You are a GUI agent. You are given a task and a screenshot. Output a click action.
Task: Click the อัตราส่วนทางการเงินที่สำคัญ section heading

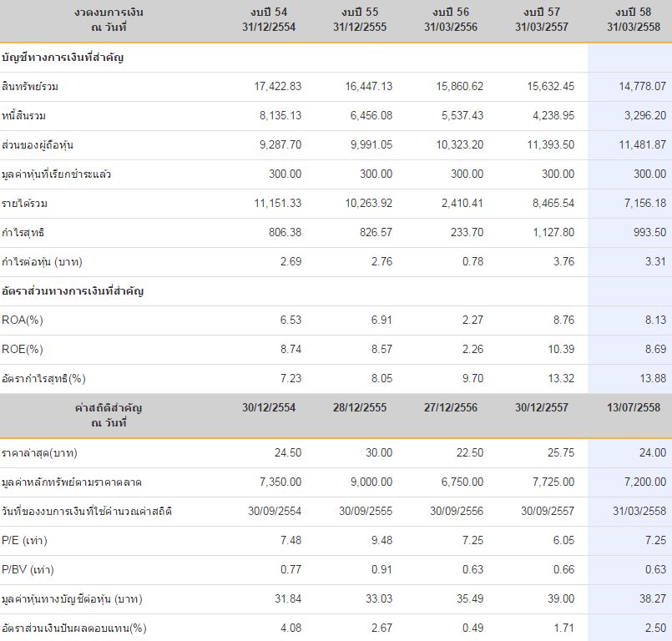[73, 291]
